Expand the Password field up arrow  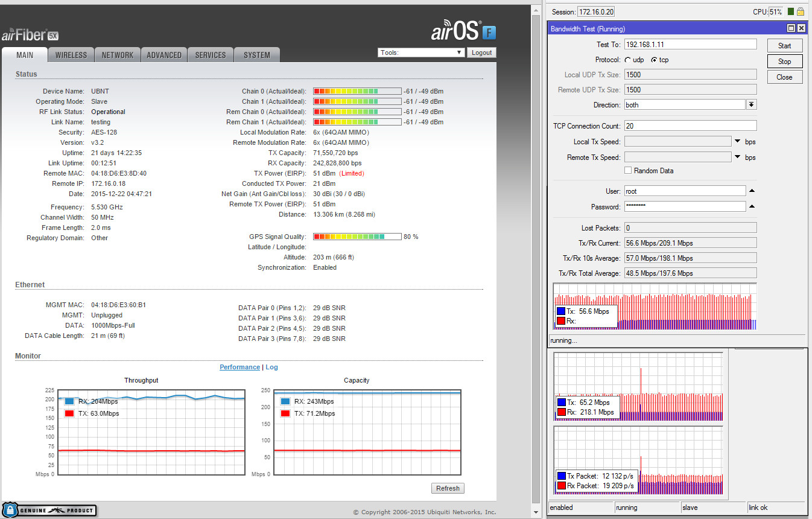752,206
